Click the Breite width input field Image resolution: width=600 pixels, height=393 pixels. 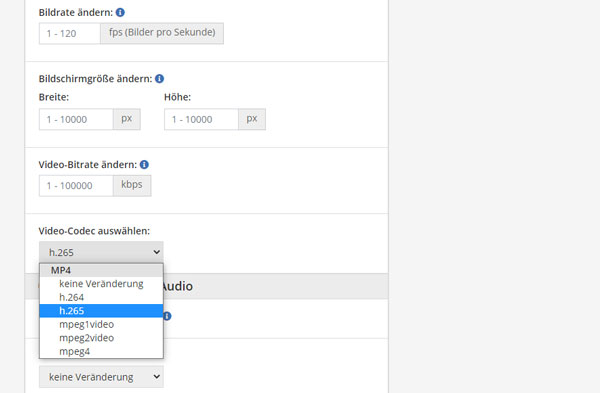(x=76, y=119)
